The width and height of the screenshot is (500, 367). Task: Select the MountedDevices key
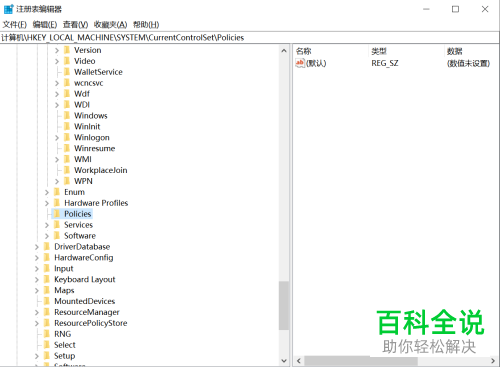pos(85,301)
